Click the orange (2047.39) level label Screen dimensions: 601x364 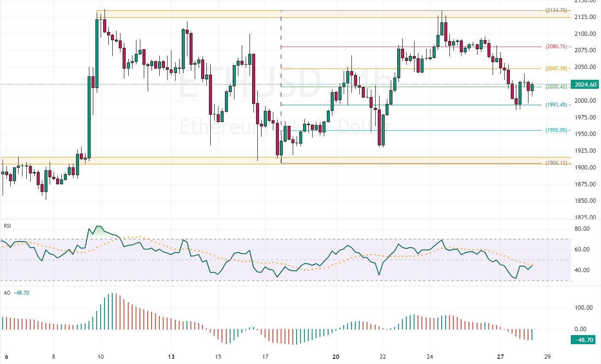click(555, 69)
